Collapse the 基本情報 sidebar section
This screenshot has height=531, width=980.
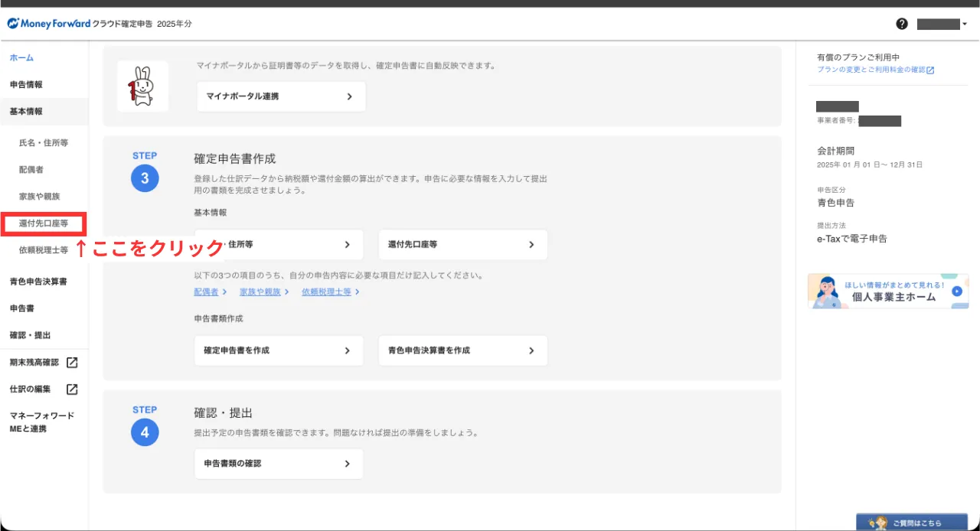pyautogui.click(x=26, y=111)
